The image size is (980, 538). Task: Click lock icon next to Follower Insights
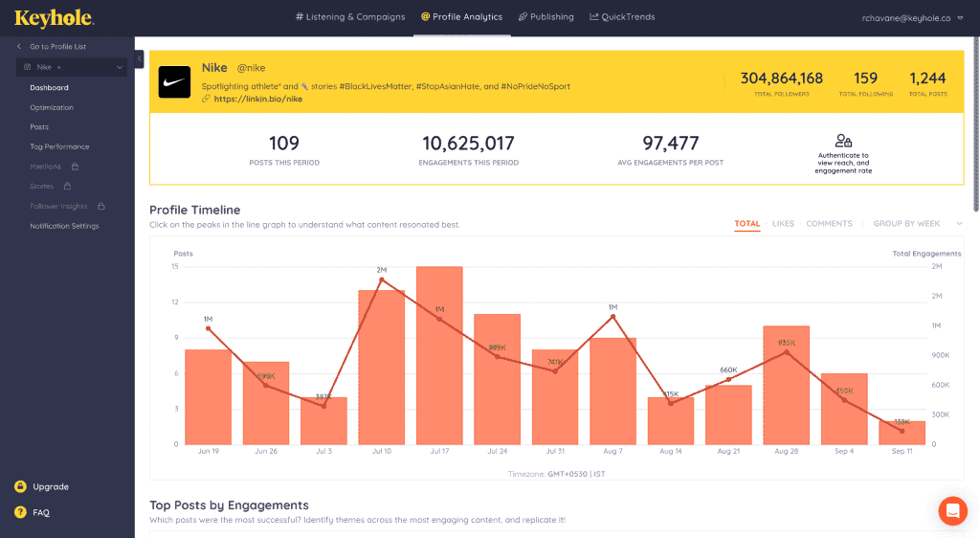click(101, 206)
